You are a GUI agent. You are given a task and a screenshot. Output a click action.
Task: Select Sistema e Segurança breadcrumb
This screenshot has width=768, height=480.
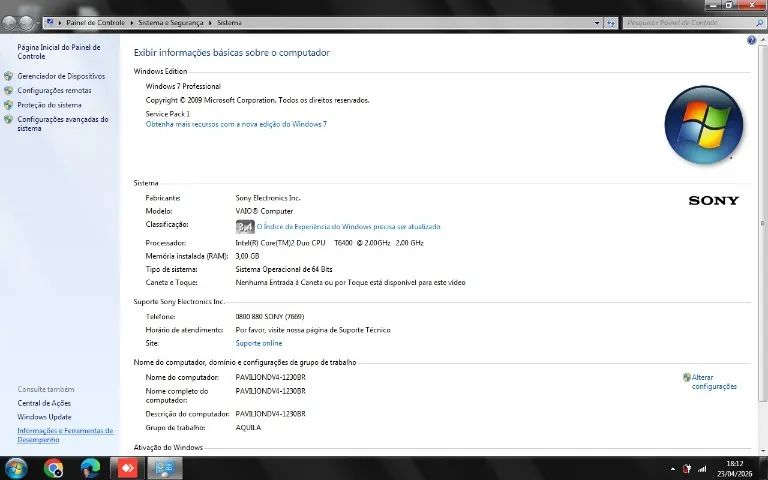click(x=170, y=23)
